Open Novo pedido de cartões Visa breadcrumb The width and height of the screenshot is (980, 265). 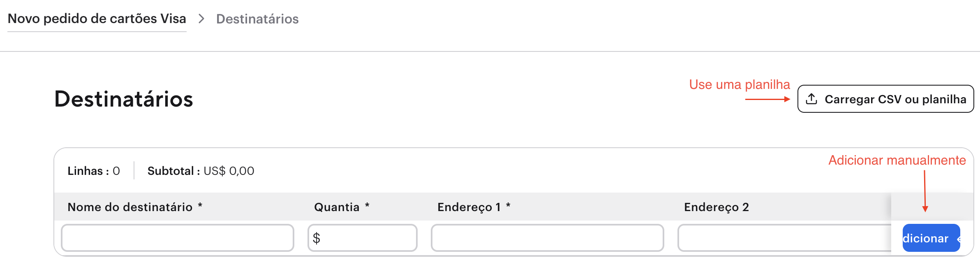[x=97, y=19]
